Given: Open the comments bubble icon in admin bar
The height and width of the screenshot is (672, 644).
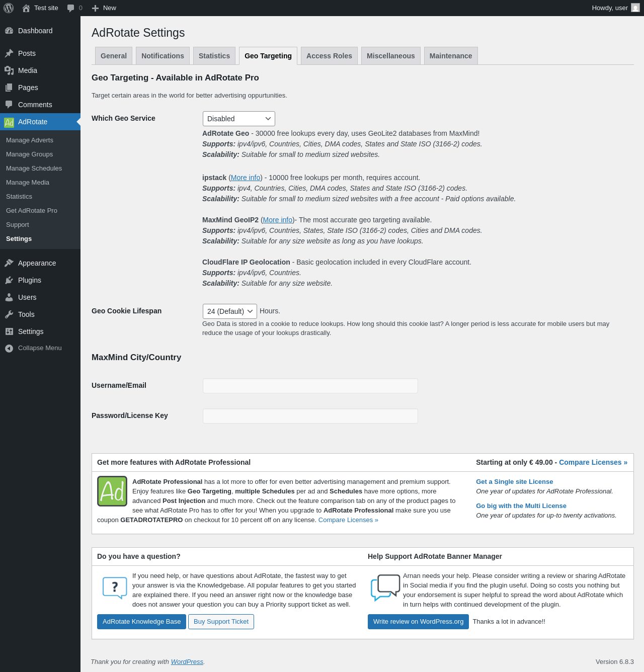Looking at the screenshot, I should click(x=71, y=8).
